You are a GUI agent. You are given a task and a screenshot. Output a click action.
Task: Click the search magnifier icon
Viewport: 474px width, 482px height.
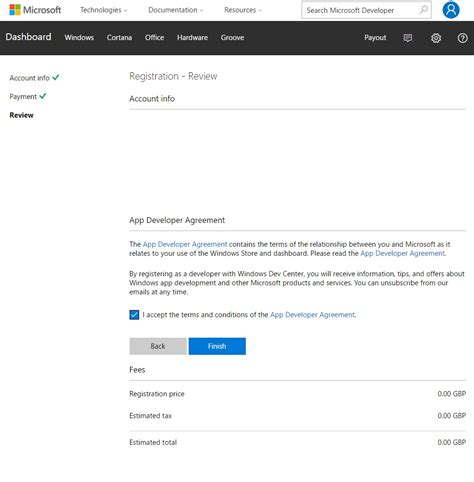[423, 10]
